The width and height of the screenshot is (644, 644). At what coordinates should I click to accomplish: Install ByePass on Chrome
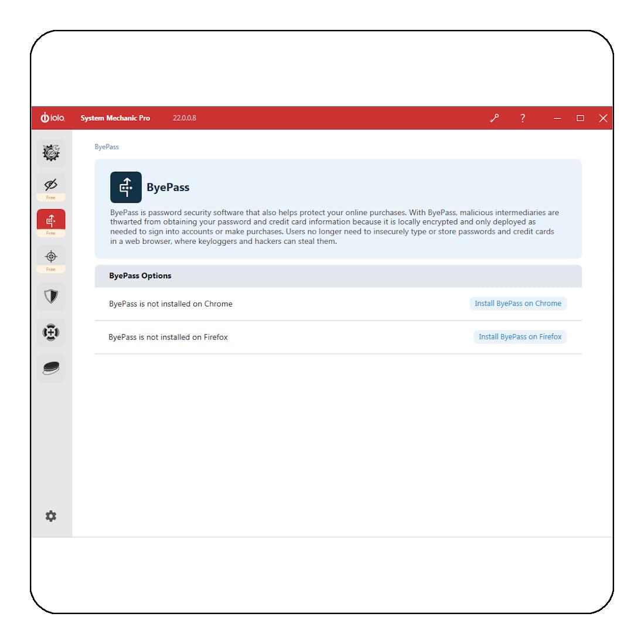coord(518,304)
